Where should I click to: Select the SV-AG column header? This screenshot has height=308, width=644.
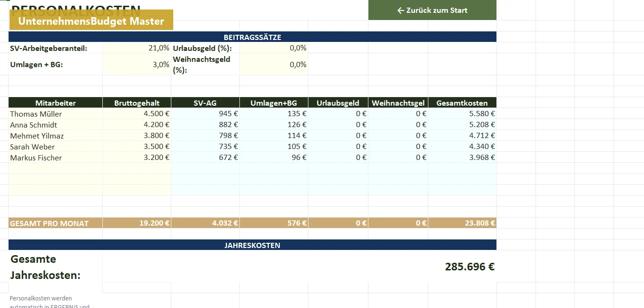(x=206, y=103)
